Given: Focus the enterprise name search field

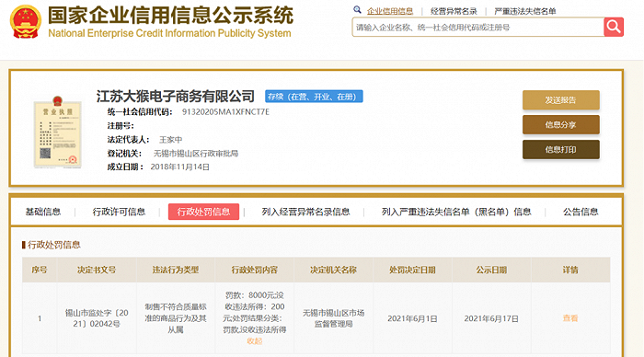Looking at the screenshot, I should pos(478,27).
